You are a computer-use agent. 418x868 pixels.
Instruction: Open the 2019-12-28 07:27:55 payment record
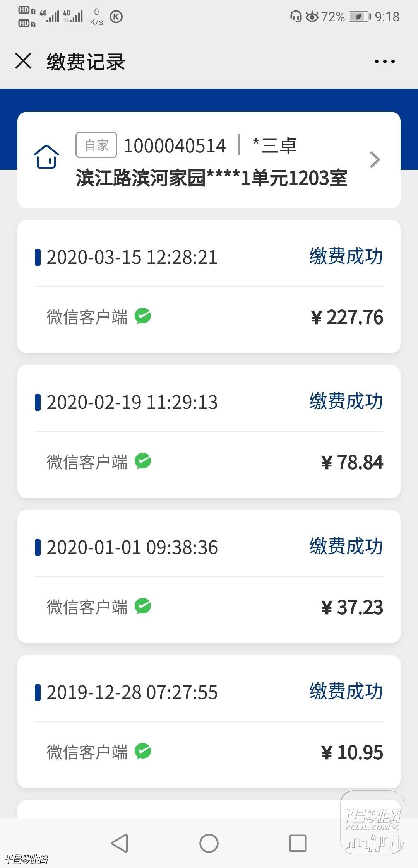click(209, 721)
